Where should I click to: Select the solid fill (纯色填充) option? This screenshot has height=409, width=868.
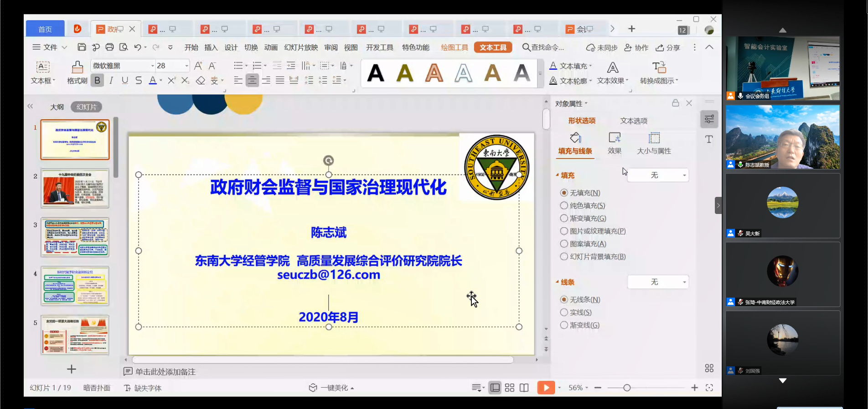564,206
